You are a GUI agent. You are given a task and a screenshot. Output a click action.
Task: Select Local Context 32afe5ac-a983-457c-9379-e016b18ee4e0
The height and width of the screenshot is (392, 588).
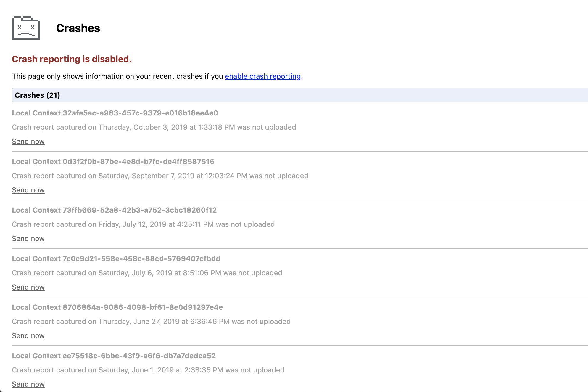coord(115,113)
